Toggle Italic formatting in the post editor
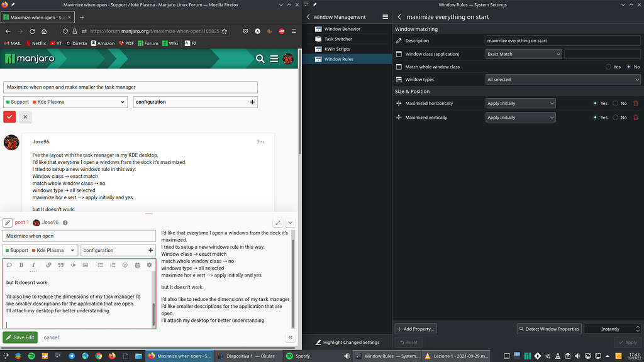Image resolution: width=644 pixels, height=362 pixels. click(x=34, y=265)
